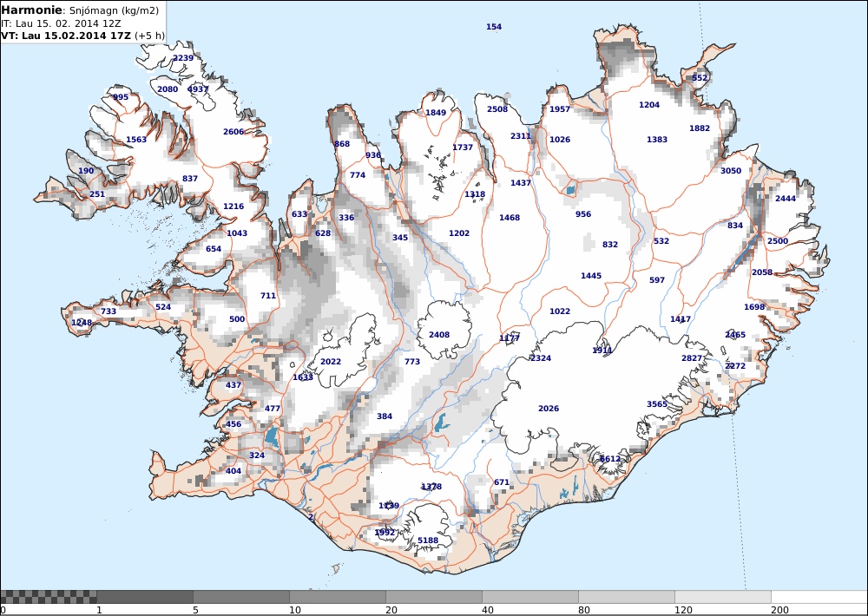Select the snow value 4937
868x616 pixels.
198,89
